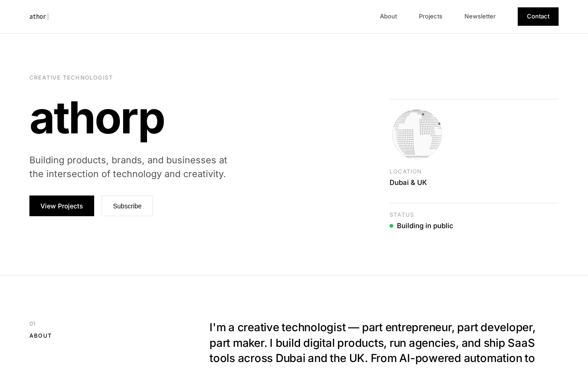Click the right-edge marker on the globe
This screenshot has width=588, height=368.
(439, 124)
